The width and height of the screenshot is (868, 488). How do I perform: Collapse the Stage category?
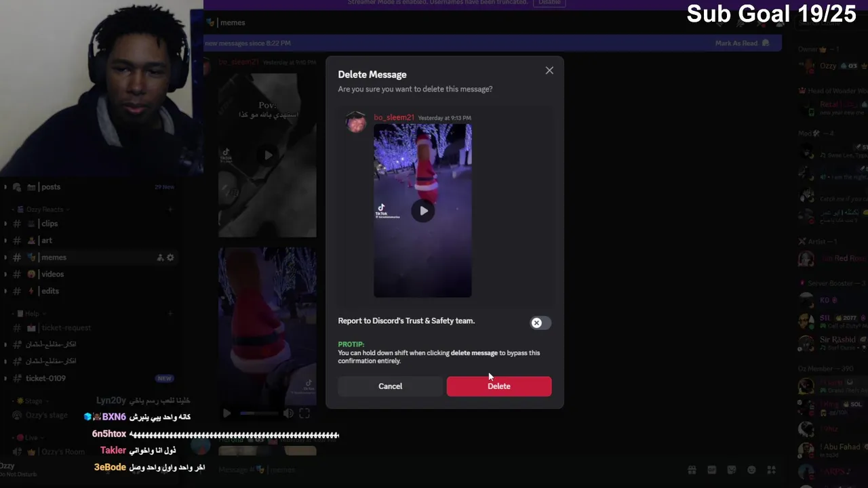30,401
